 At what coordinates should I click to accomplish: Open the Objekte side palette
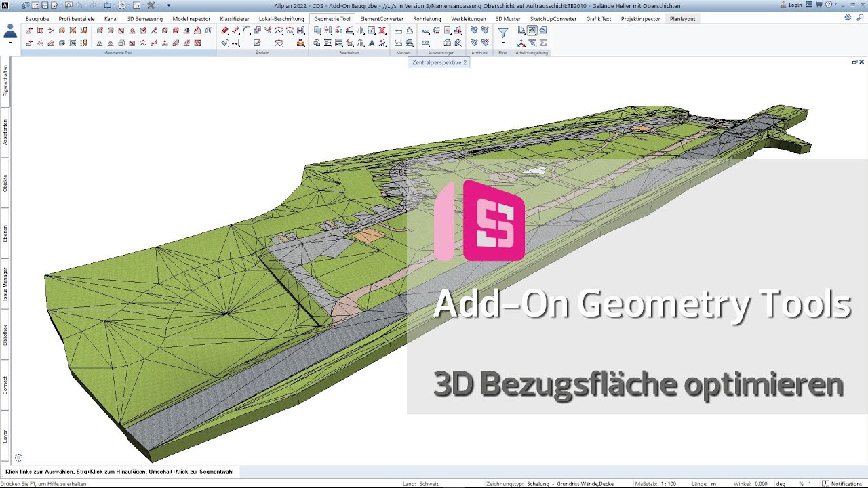tap(5, 183)
